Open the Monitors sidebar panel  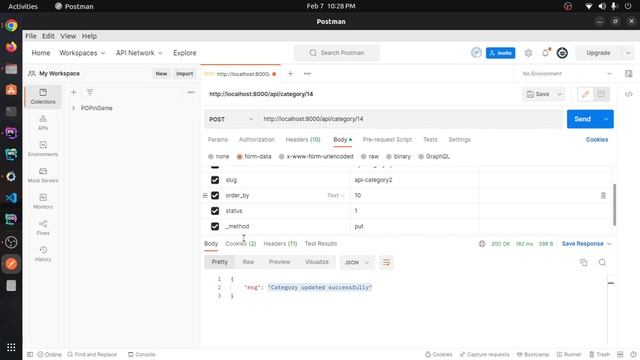[x=43, y=201]
